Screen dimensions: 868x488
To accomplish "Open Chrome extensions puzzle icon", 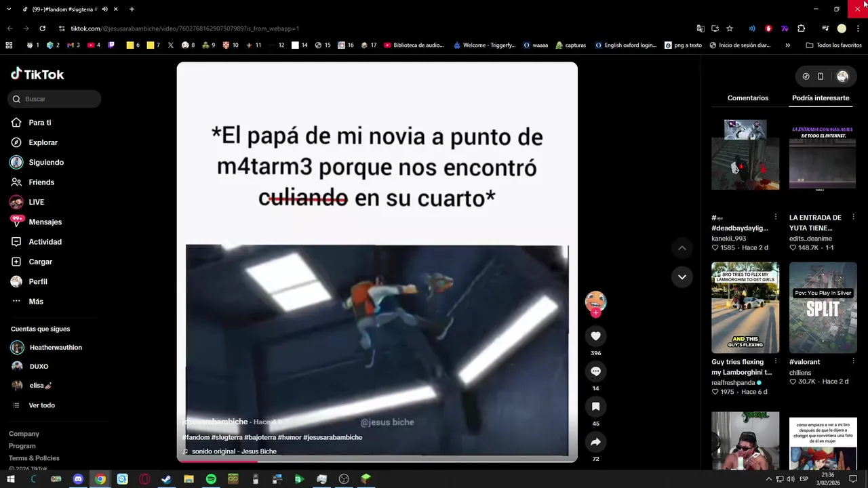I will click(x=801, y=28).
